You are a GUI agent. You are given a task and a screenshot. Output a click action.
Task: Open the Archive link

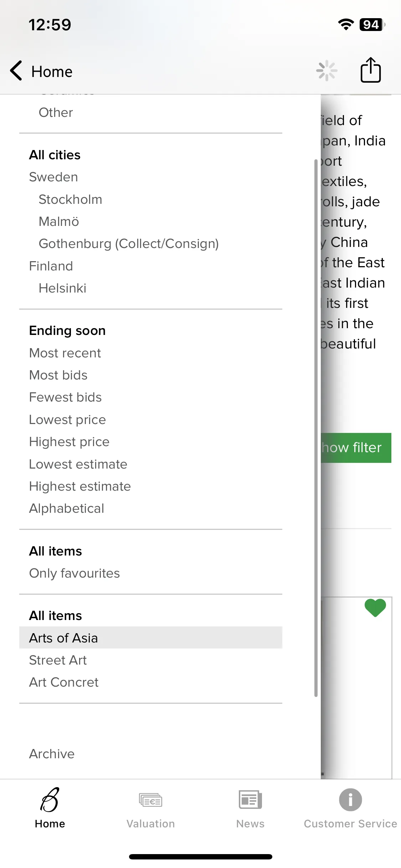click(52, 754)
